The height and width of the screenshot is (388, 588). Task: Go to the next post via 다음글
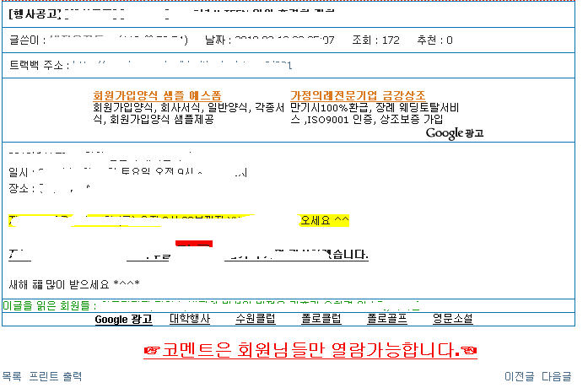[x=557, y=376]
